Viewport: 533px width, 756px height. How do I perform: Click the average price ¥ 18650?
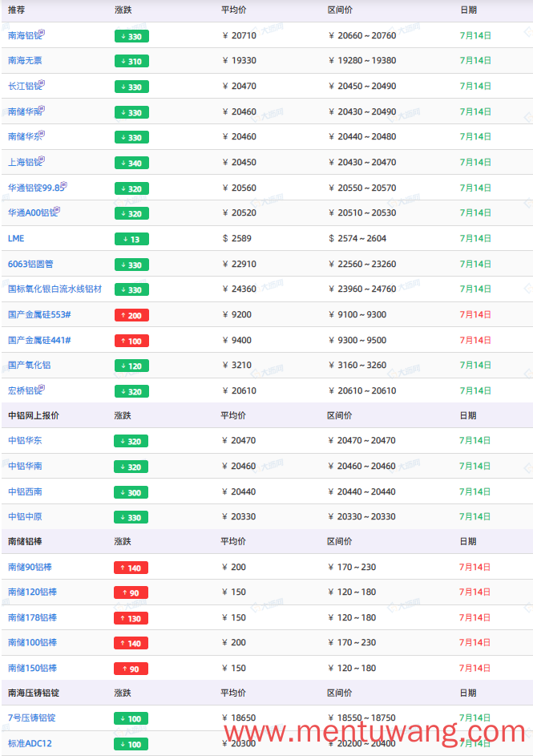[x=239, y=718]
